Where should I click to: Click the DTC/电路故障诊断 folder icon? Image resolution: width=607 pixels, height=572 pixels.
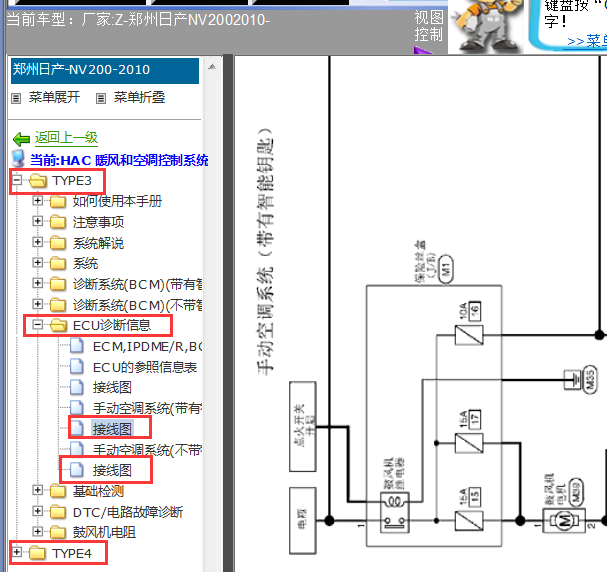pyautogui.click(x=58, y=512)
